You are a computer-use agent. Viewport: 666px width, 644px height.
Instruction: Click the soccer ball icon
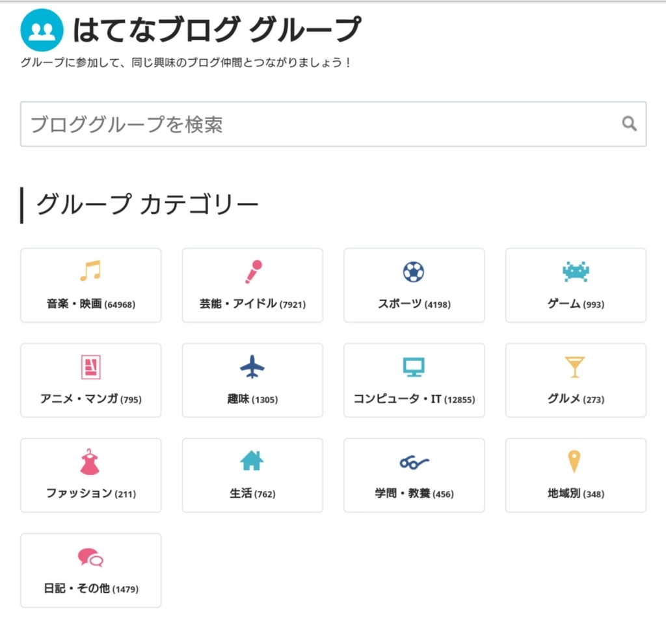coord(414,271)
